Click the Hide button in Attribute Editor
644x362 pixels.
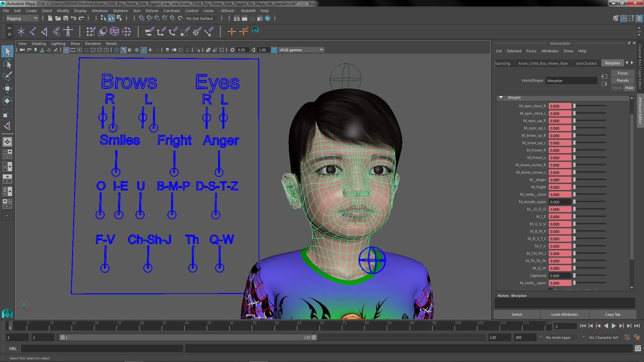pyautogui.click(x=629, y=88)
